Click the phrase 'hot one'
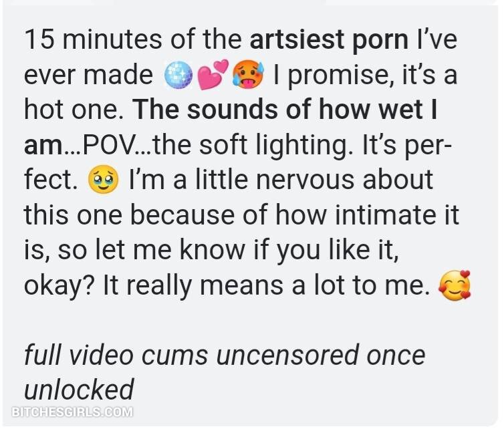504x429 pixels. [72, 110]
